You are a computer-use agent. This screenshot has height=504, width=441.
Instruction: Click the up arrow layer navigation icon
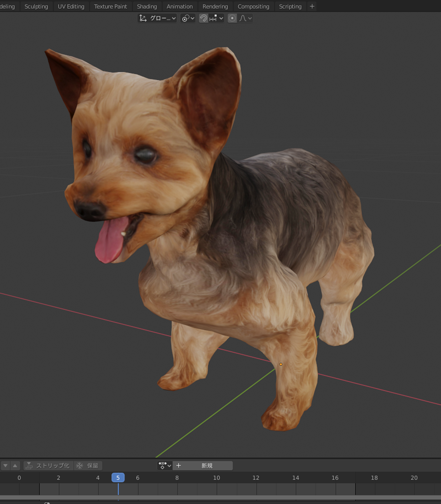[x=15, y=466]
